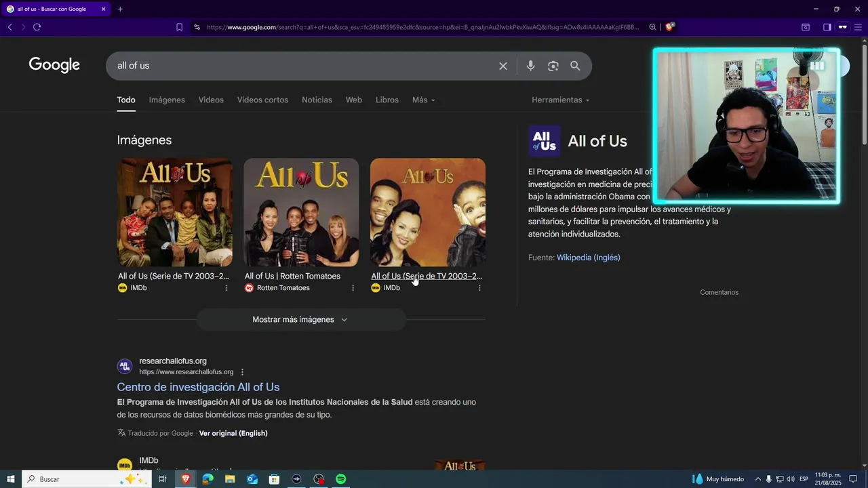Select the Todo tab
The height and width of the screenshot is (488, 868).
pos(126,100)
